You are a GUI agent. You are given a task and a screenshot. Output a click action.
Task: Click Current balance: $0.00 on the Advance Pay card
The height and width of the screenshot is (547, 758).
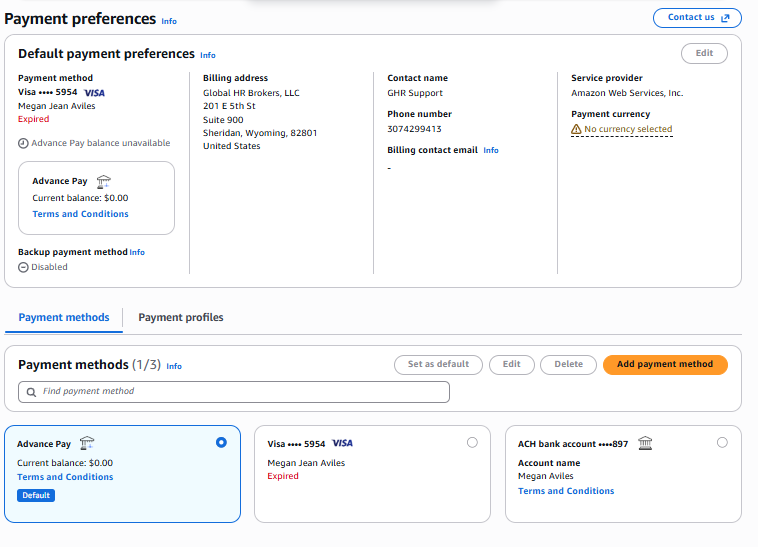(65, 463)
